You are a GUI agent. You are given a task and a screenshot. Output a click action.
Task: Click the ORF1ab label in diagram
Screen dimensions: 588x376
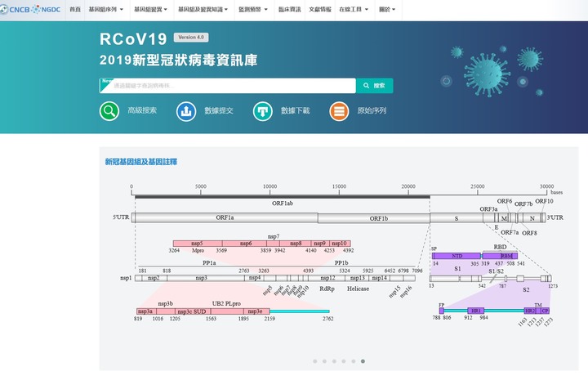coord(283,204)
